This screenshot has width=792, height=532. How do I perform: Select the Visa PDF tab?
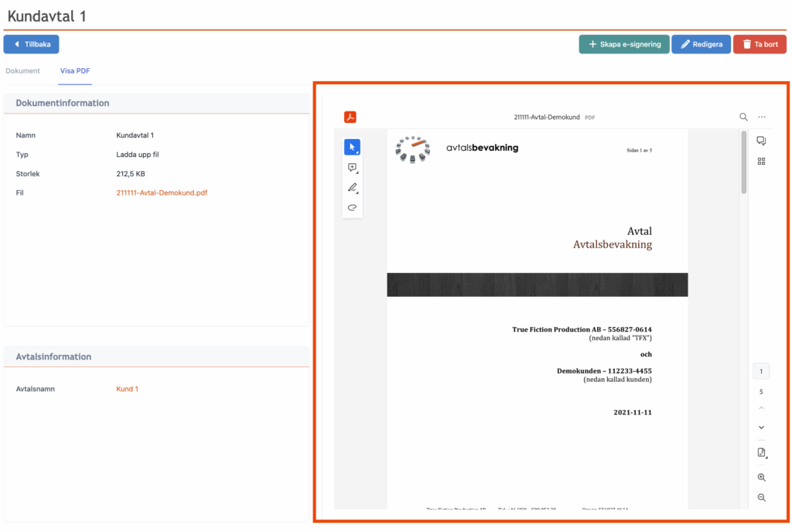tap(75, 71)
